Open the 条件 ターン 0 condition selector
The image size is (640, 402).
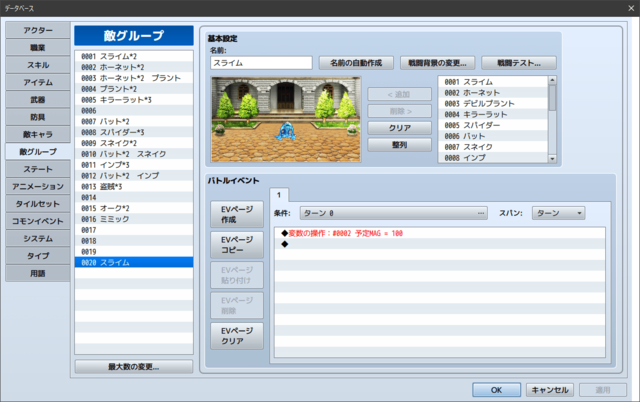tap(393, 213)
